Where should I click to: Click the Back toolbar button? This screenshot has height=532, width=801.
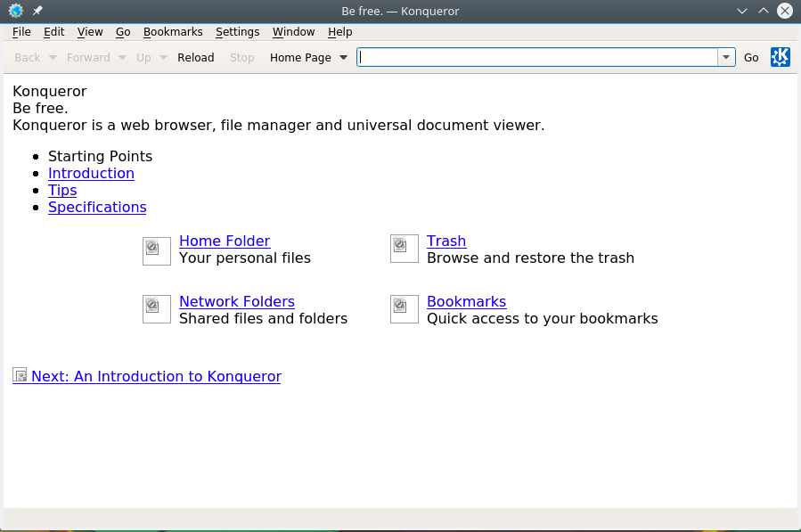(x=27, y=58)
